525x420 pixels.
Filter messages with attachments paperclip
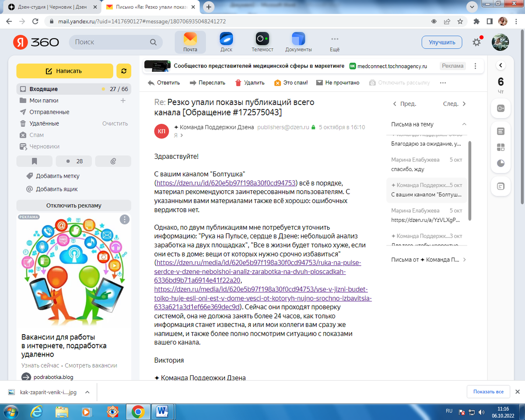click(x=113, y=161)
